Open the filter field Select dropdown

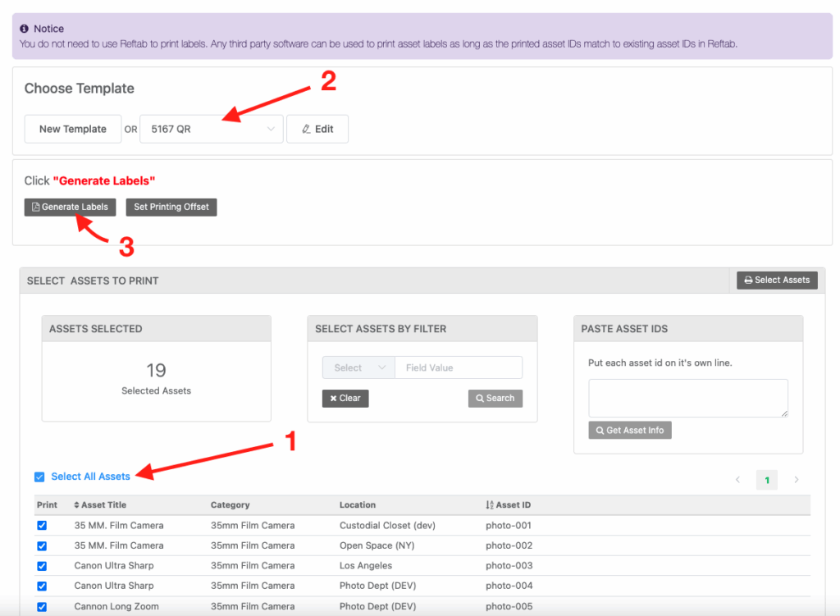[x=358, y=367]
